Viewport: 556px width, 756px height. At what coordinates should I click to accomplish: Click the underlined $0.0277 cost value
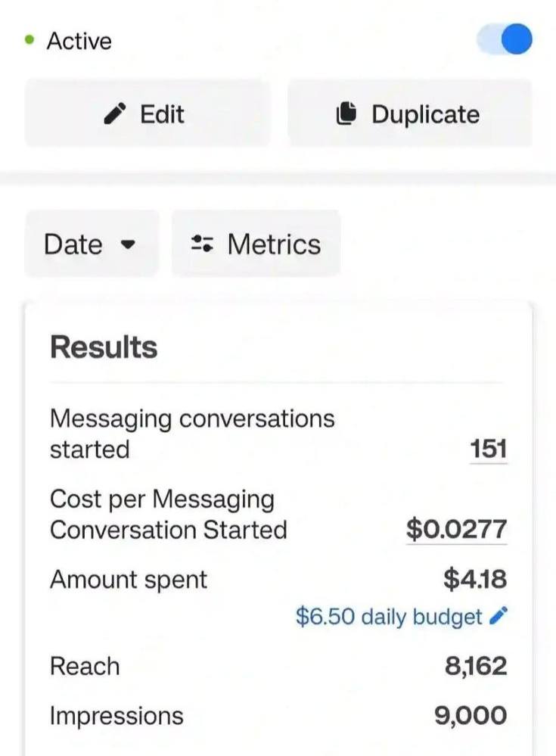(x=456, y=529)
